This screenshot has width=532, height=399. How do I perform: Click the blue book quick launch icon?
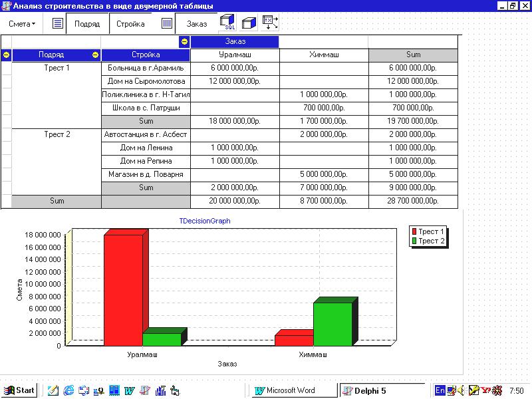(114, 390)
